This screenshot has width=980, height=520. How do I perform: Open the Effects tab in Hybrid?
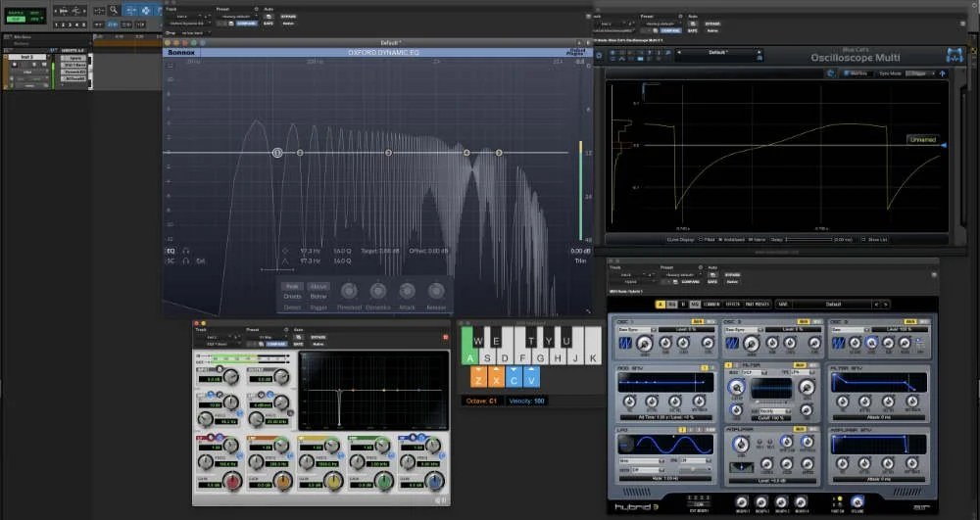click(x=732, y=305)
